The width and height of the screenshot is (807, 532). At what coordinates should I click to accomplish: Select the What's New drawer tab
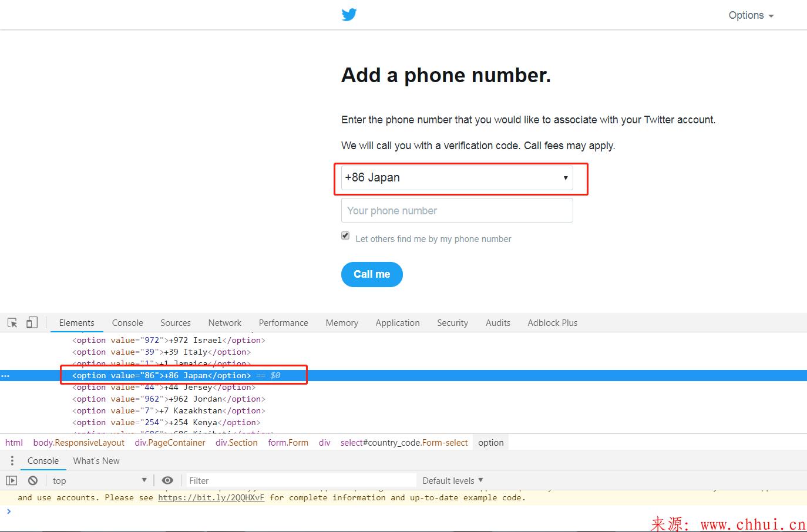[x=96, y=461]
